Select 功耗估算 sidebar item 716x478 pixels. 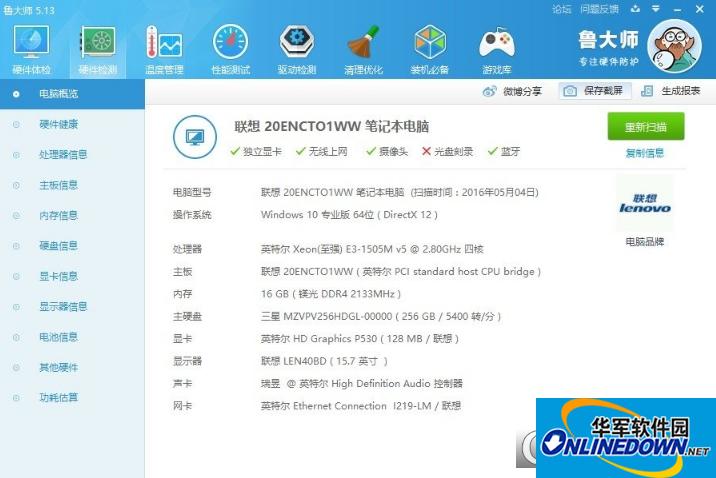(x=72, y=398)
